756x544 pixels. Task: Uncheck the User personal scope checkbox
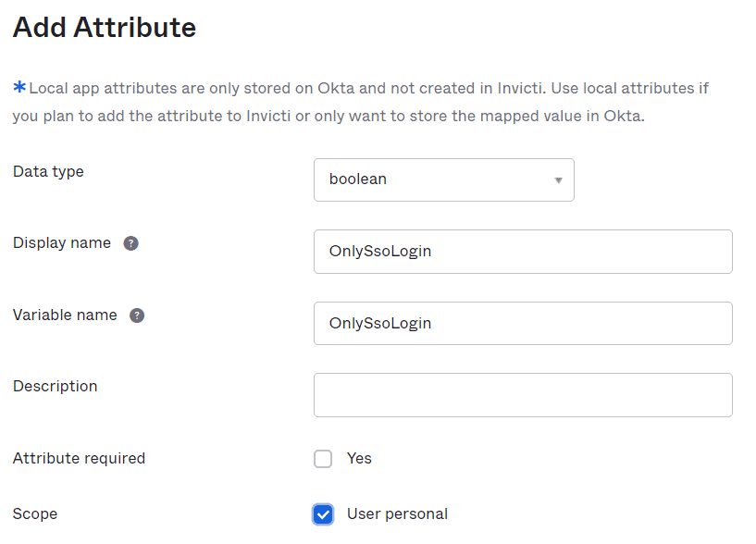tap(323, 513)
